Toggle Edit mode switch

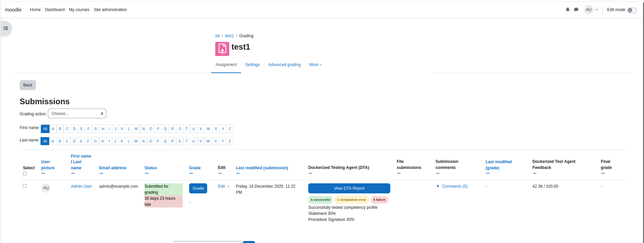[x=632, y=10]
